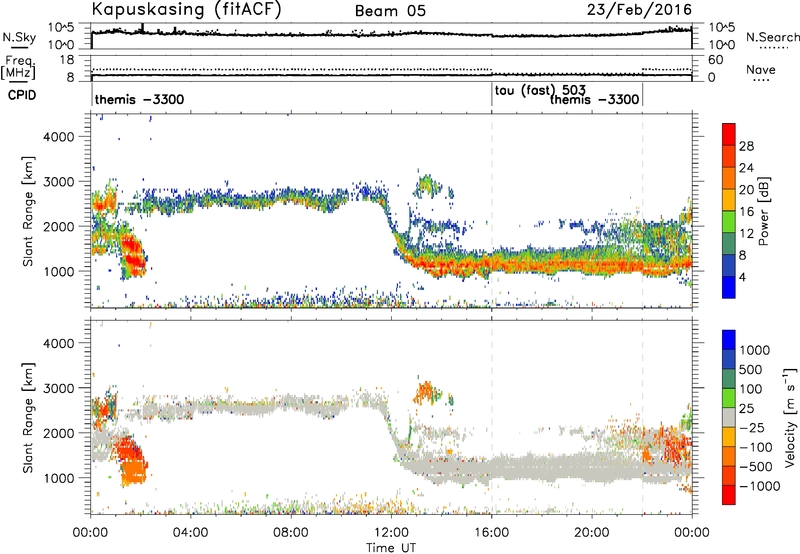
Task: Click the 'Power [dB]' color bar label
Action: [x=763, y=211]
